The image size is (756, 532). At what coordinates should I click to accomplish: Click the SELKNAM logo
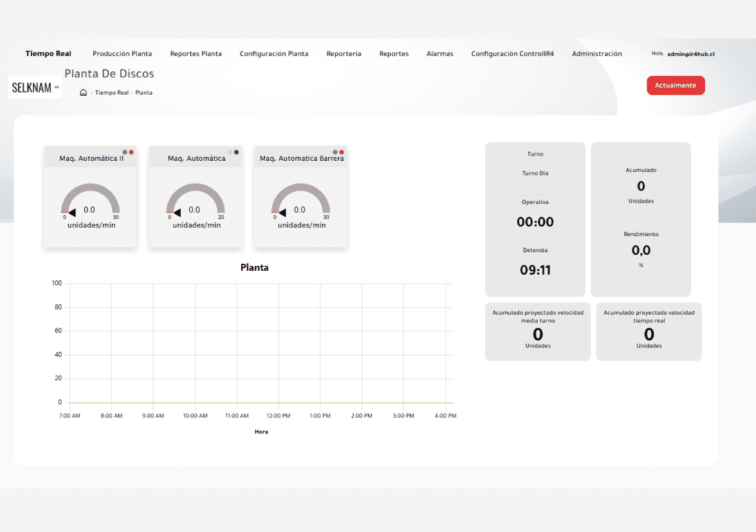click(x=35, y=87)
